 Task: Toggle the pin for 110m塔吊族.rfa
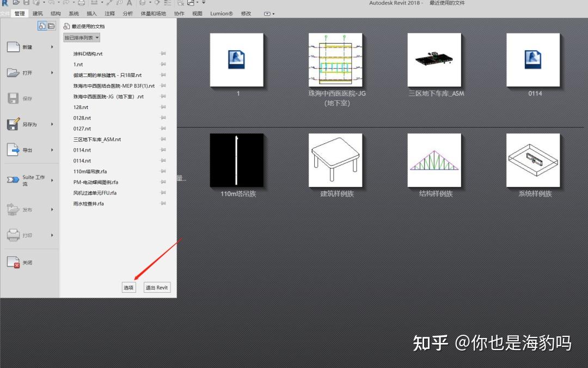coord(163,171)
